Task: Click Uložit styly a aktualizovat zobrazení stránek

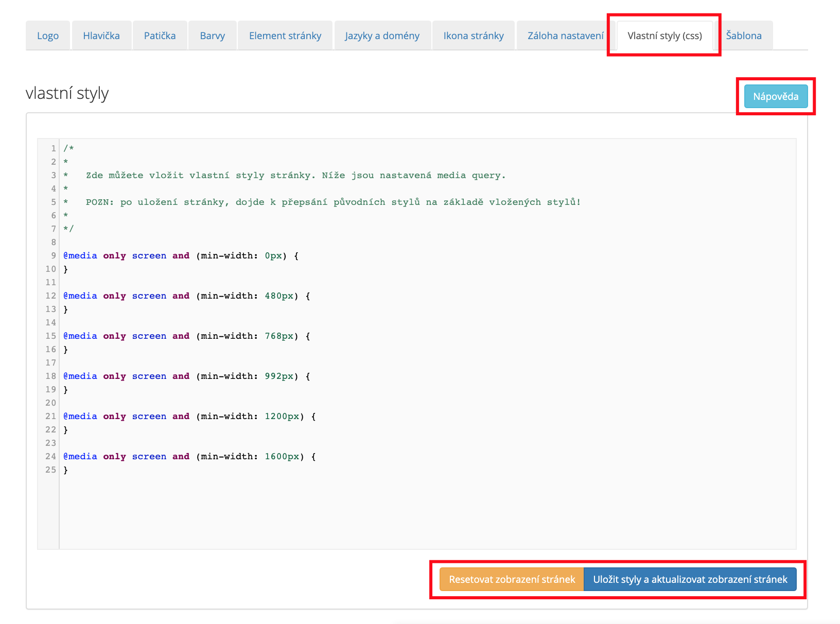Action: pos(690,579)
